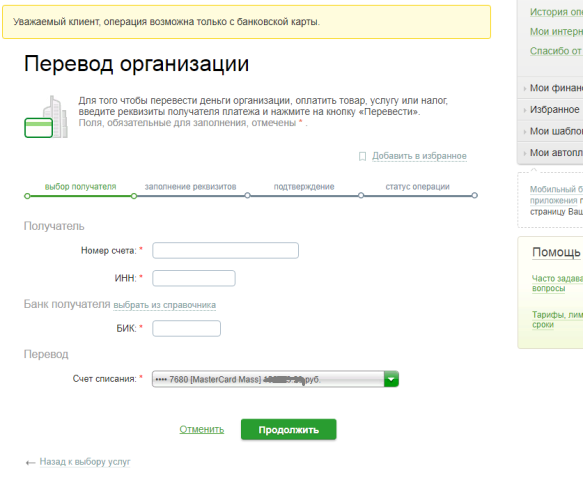Expand the Мои автоплатежи sidebar section
The width and height of the screenshot is (583, 480).
point(550,153)
